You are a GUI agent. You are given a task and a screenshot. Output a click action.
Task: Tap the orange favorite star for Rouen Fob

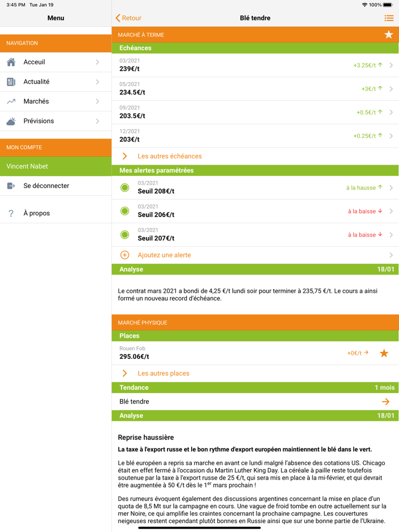[x=384, y=353]
